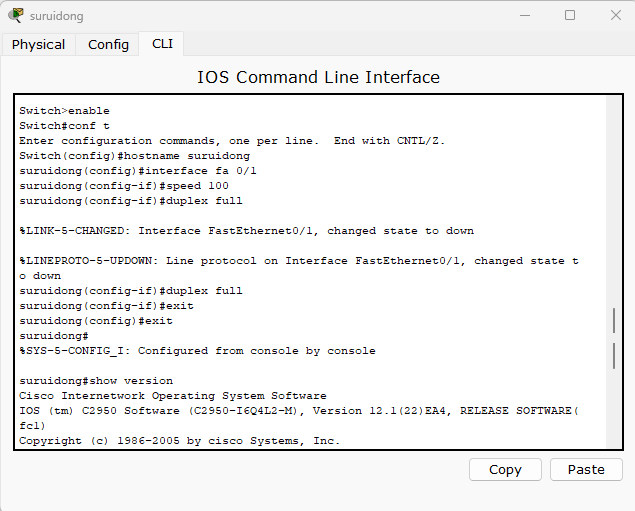
Task: Click the upper scrollbar thumb in CLI terminal
Action: 614,321
